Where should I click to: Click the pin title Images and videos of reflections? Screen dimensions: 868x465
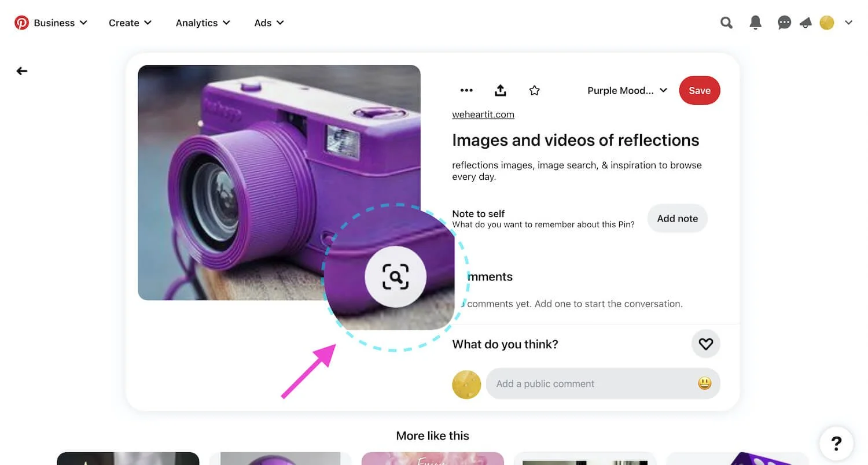pyautogui.click(x=576, y=140)
